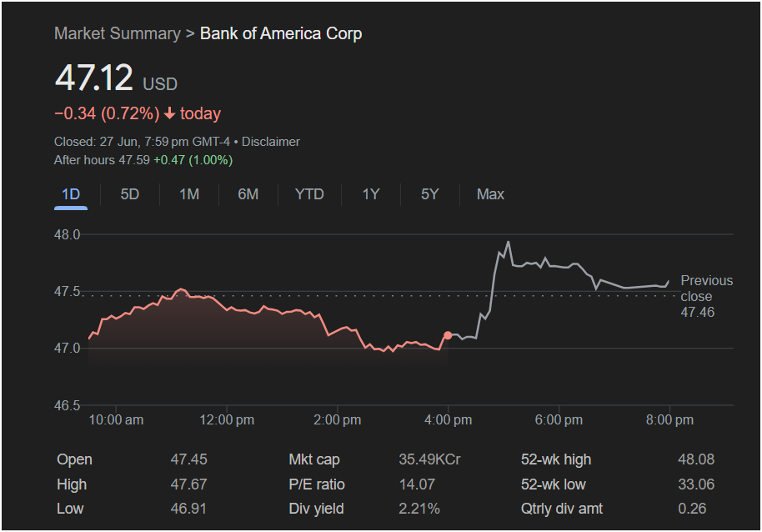Click the red down arrow icon

[170, 113]
